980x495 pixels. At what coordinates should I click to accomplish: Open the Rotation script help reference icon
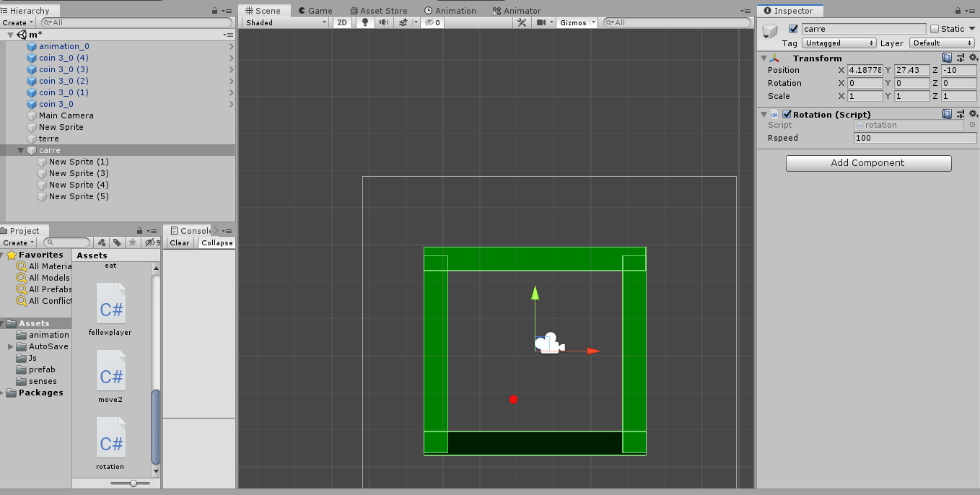tap(947, 114)
